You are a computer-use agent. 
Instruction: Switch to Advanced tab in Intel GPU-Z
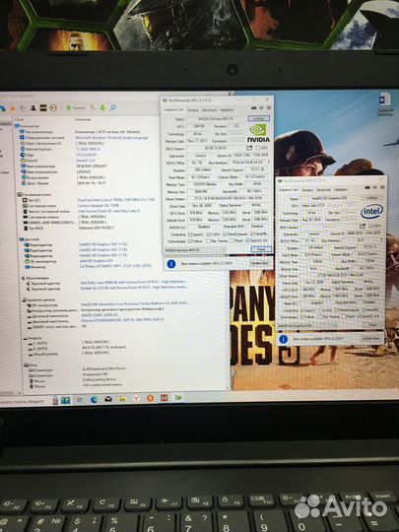pos(323,190)
